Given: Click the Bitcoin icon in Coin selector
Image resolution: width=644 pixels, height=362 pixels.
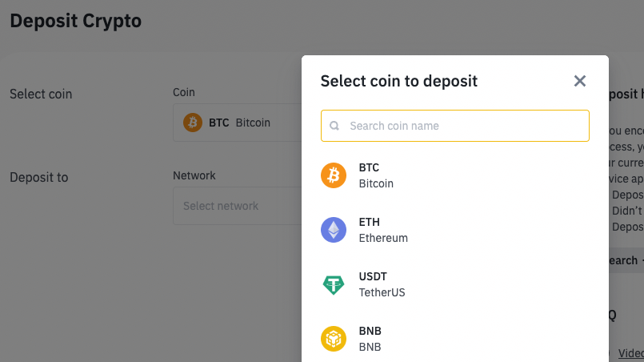Looking at the screenshot, I should tap(193, 123).
